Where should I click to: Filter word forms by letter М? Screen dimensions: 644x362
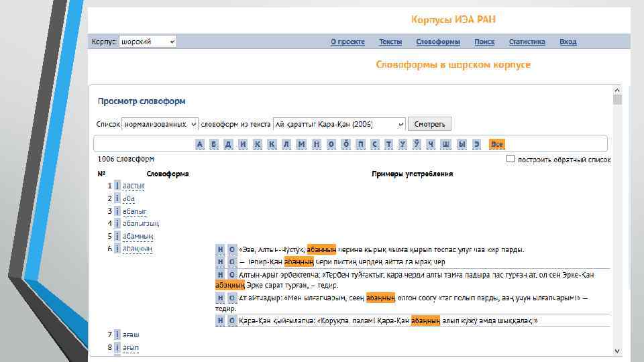click(x=301, y=144)
